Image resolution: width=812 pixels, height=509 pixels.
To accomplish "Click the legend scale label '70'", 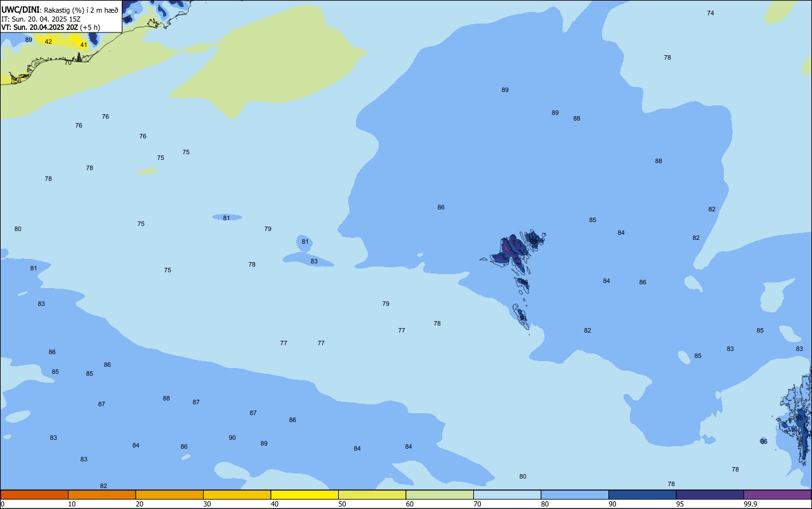I will coord(477,504).
